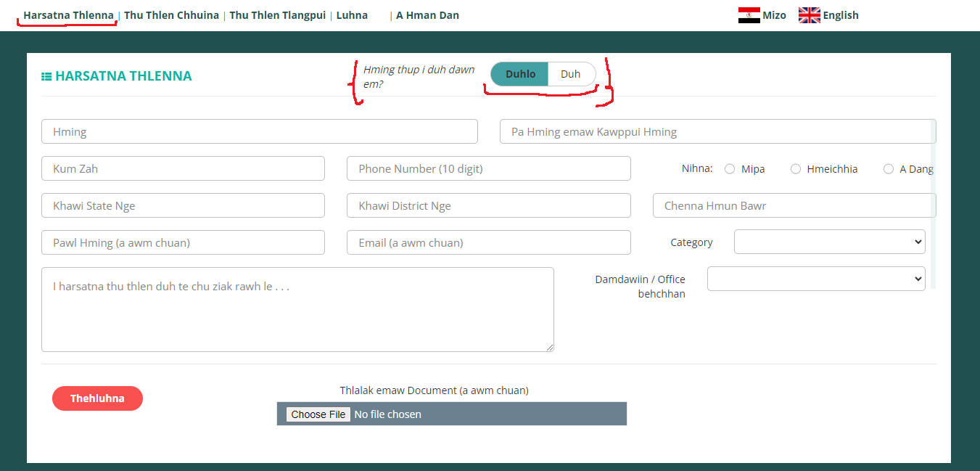
Task: Click 'No file chosen' text
Action: pyautogui.click(x=387, y=414)
